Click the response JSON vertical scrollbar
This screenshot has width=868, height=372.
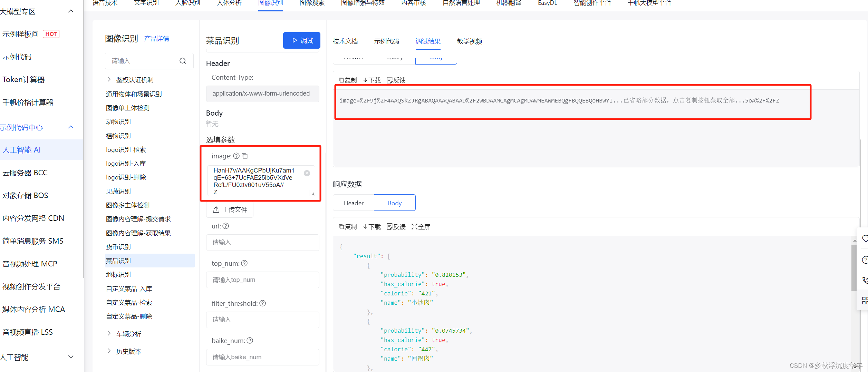click(x=854, y=267)
